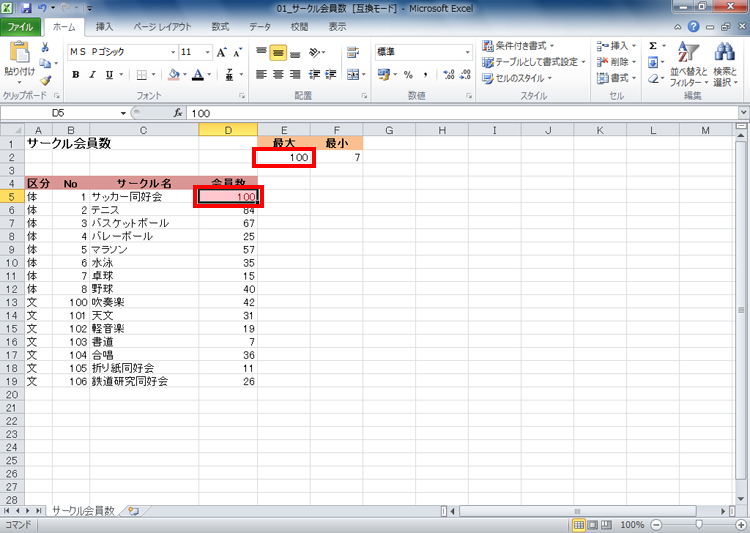Apply Comma Style format

pos(425,75)
